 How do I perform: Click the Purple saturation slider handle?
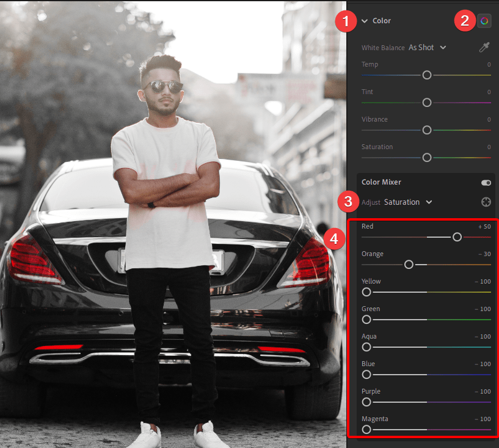(366, 402)
